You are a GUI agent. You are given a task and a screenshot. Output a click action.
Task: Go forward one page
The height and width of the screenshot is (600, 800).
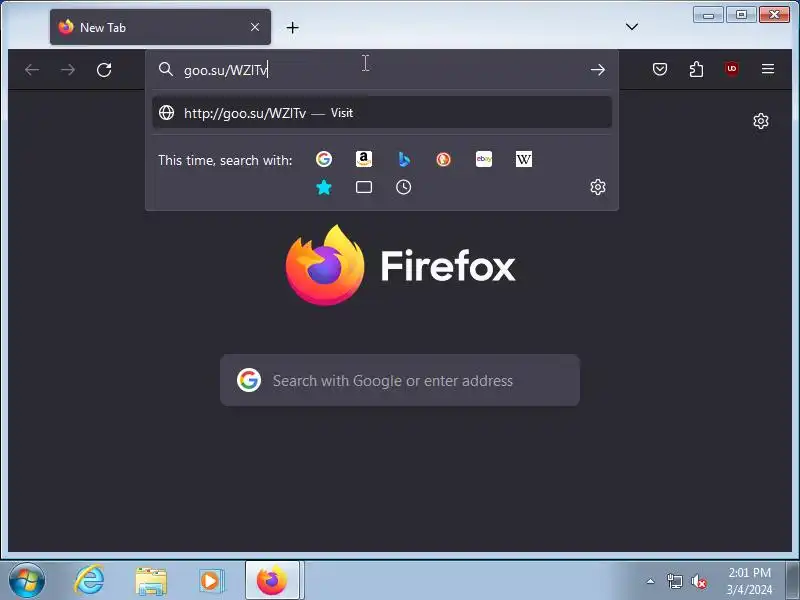click(68, 69)
